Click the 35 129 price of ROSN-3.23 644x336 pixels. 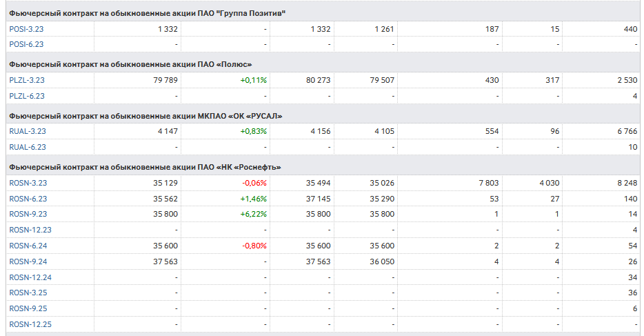[x=165, y=183]
